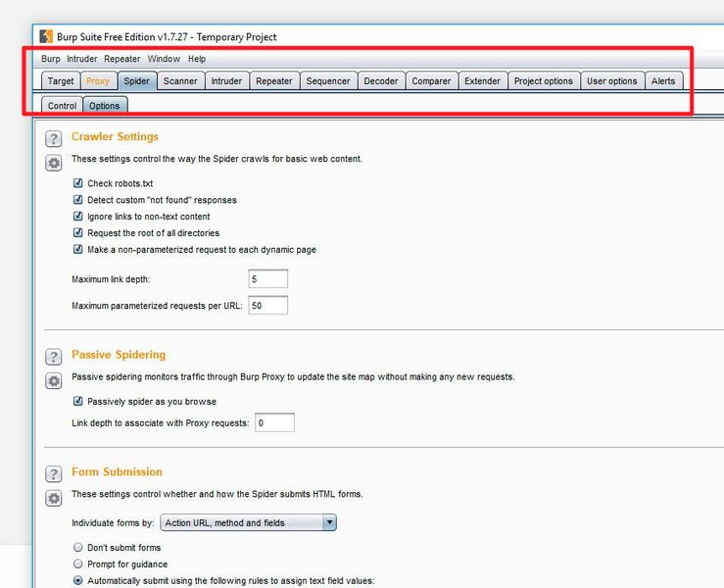Click the Crawler Settings heading
The height and width of the screenshot is (588, 724).
(x=115, y=137)
